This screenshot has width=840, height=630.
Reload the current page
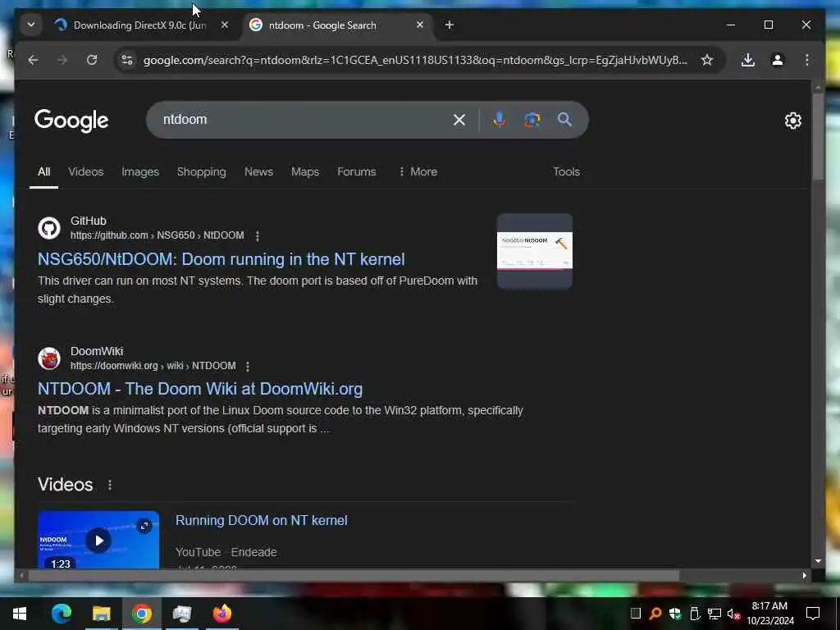92,60
